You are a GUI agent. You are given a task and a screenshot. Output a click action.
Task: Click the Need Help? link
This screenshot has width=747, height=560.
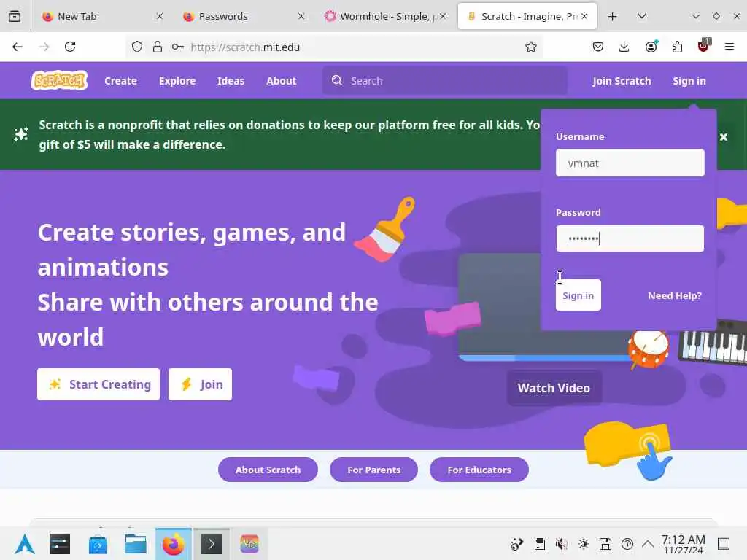pos(675,296)
